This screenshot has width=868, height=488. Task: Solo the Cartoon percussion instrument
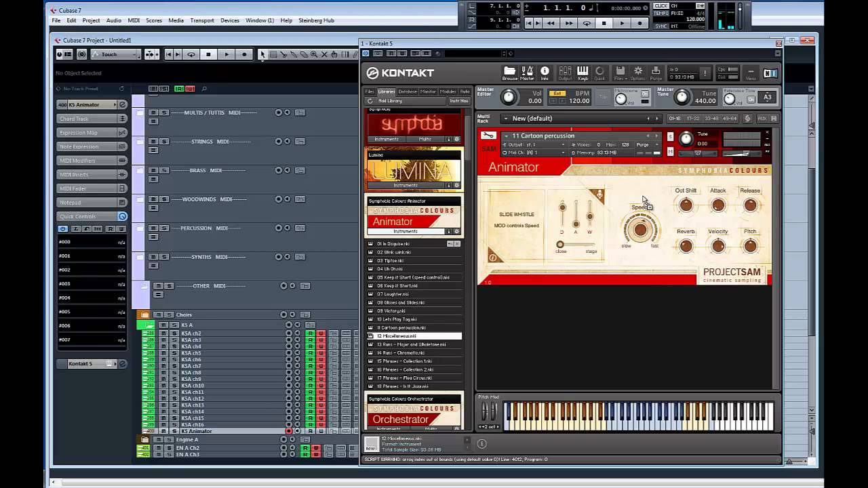(670, 136)
